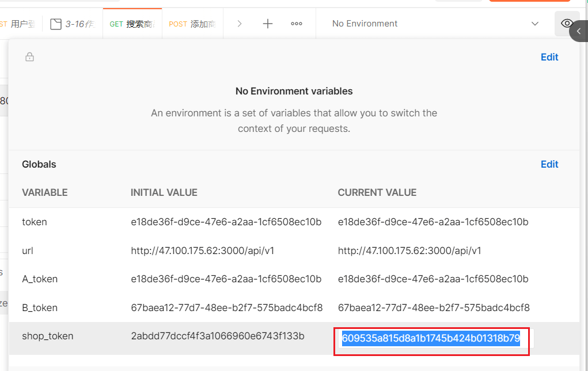Select the url variable name
The height and width of the screenshot is (371, 588).
pos(28,251)
